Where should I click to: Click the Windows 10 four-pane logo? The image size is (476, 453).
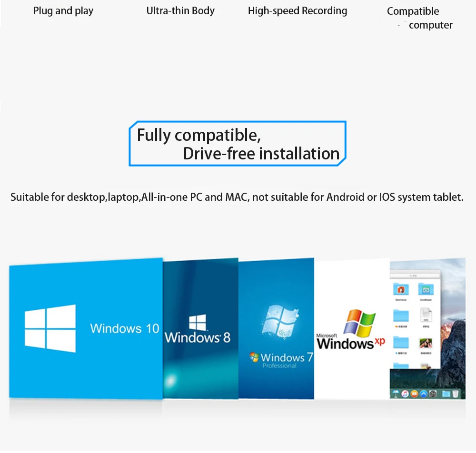coord(50,328)
